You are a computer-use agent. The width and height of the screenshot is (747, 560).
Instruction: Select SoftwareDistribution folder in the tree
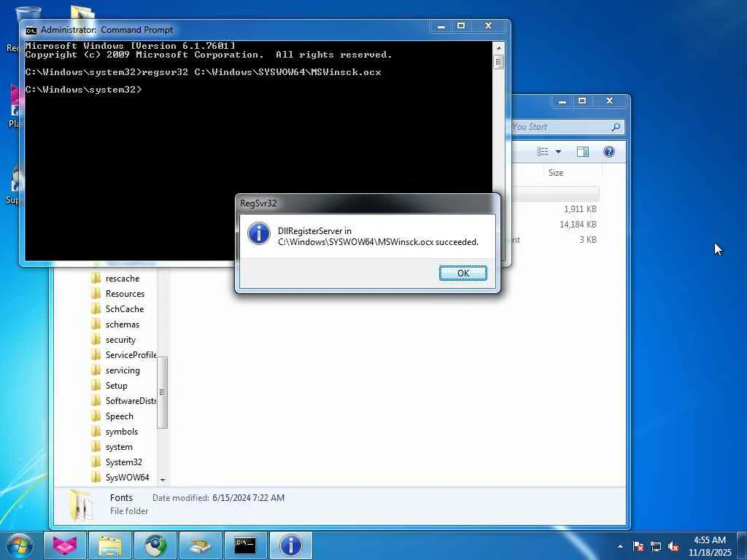(x=131, y=401)
